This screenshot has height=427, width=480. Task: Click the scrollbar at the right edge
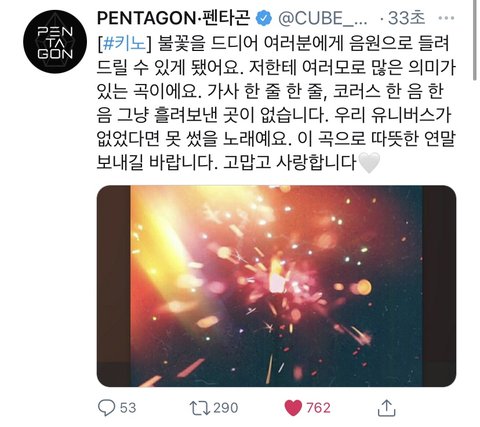point(475,40)
